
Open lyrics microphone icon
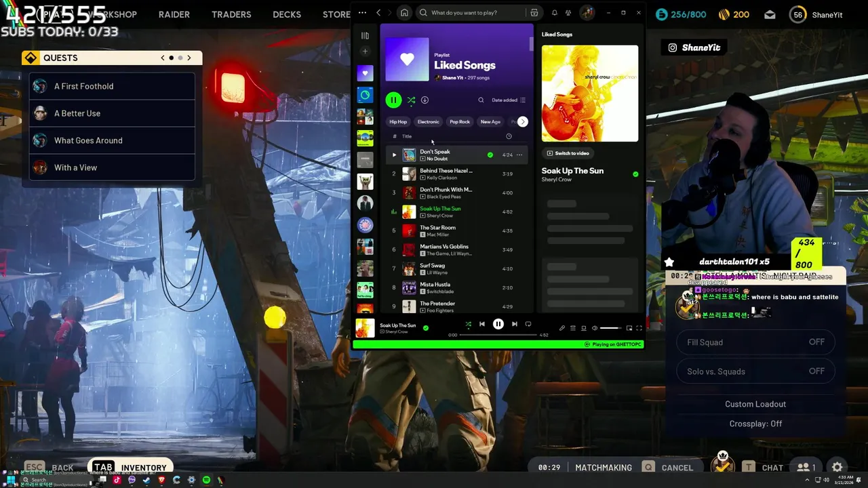561,328
